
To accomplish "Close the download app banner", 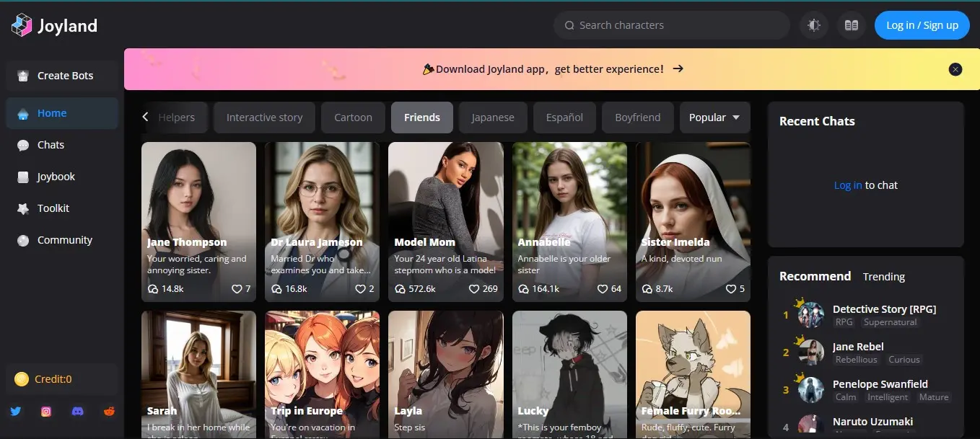I will [955, 69].
